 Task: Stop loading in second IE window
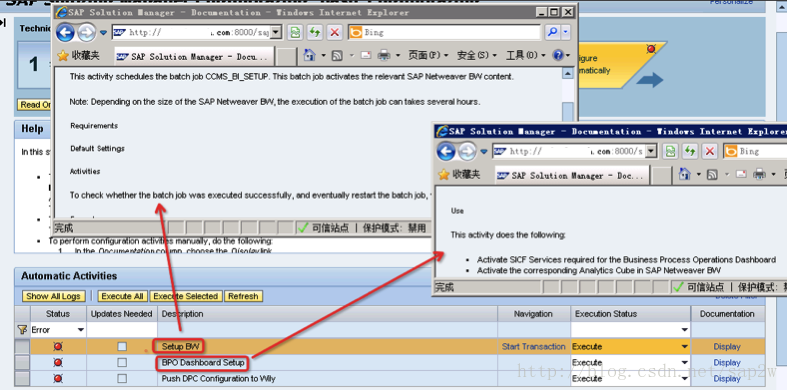tap(709, 151)
